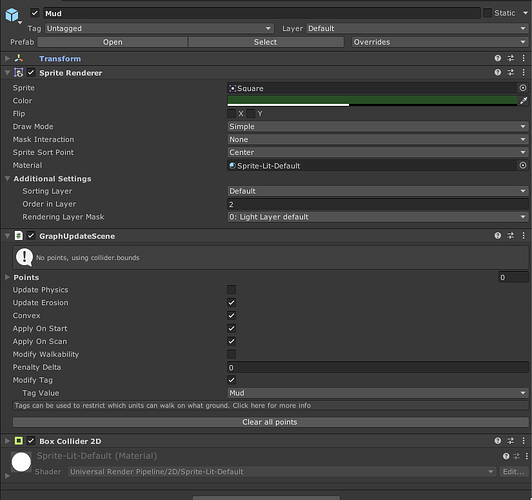532x500 pixels.
Task: Pick color with the eyedropper icon
Action: 524,101
